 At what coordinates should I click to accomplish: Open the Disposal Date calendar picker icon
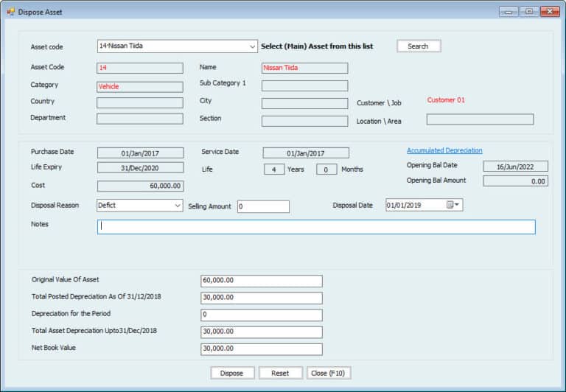tap(453, 205)
